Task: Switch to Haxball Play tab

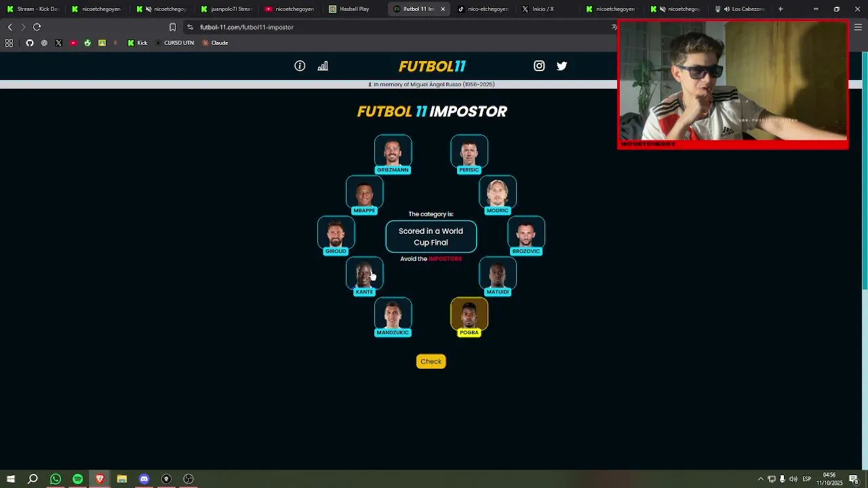Action: click(355, 9)
